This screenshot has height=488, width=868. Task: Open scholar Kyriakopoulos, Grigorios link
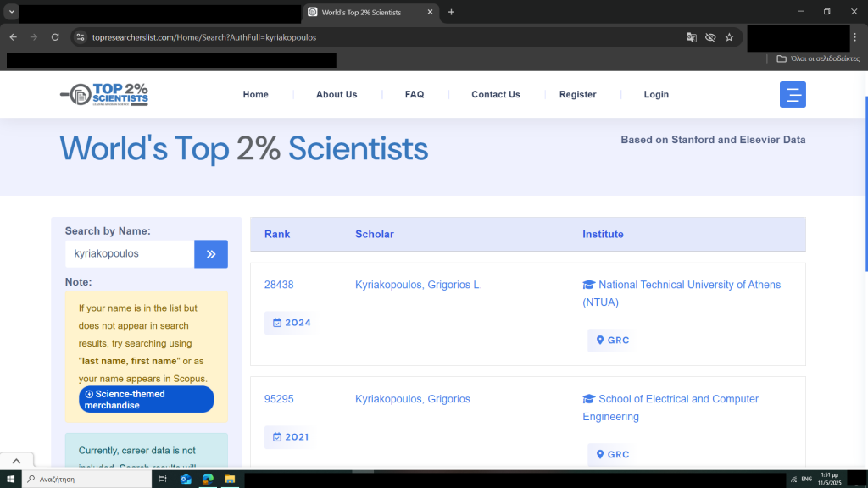(413, 399)
